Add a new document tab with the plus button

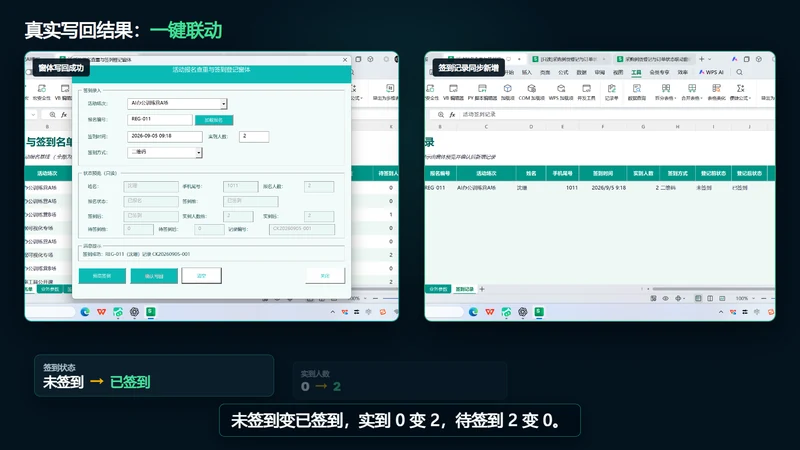point(702,59)
